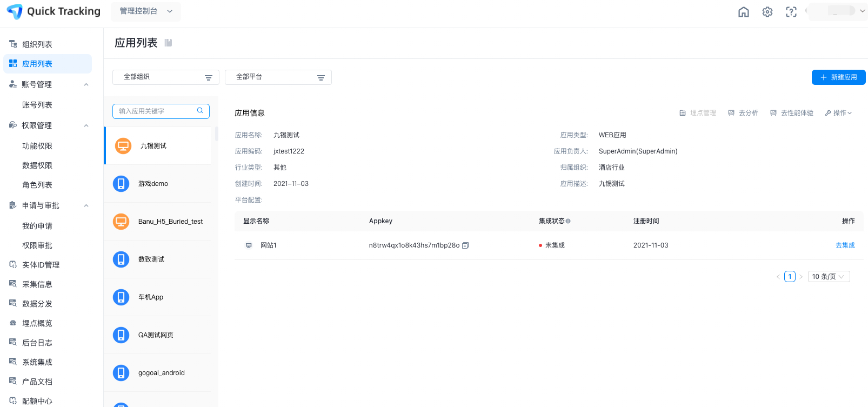The image size is (868, 407).
Task: Collapse the 账号管理 menu group
Action: tap(86, 84)
